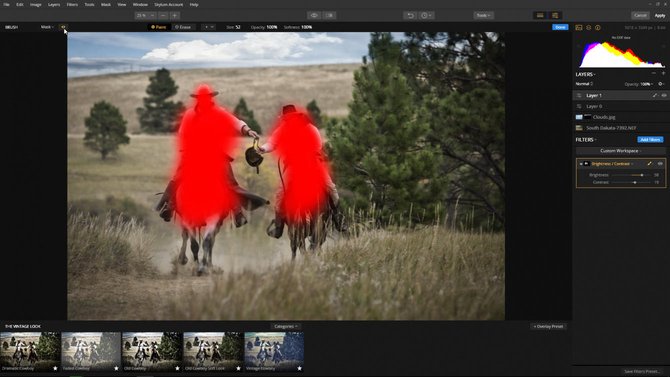This screenshot has height=377, width=670.
Task: Show the histogram panel icon
Action: pos(579,27)
